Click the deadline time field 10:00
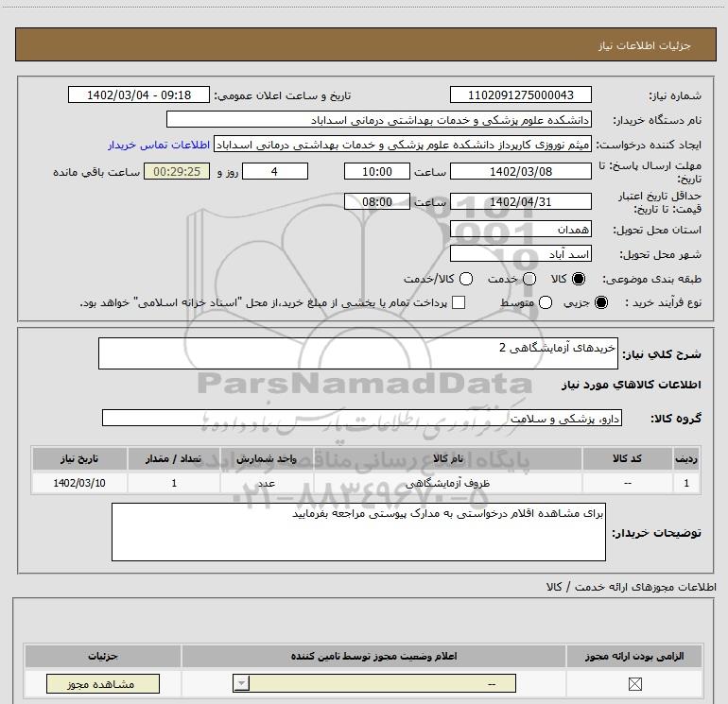The width and height of the screenshot is (728, 704). click(377, 171)
